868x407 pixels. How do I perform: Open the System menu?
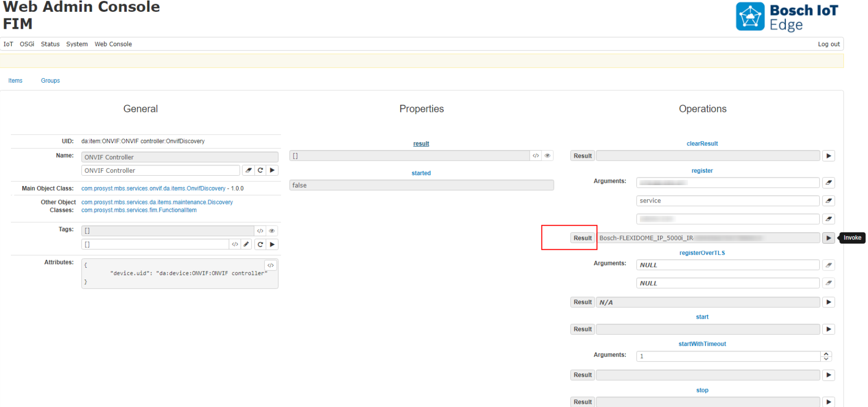tap(77, 44)
